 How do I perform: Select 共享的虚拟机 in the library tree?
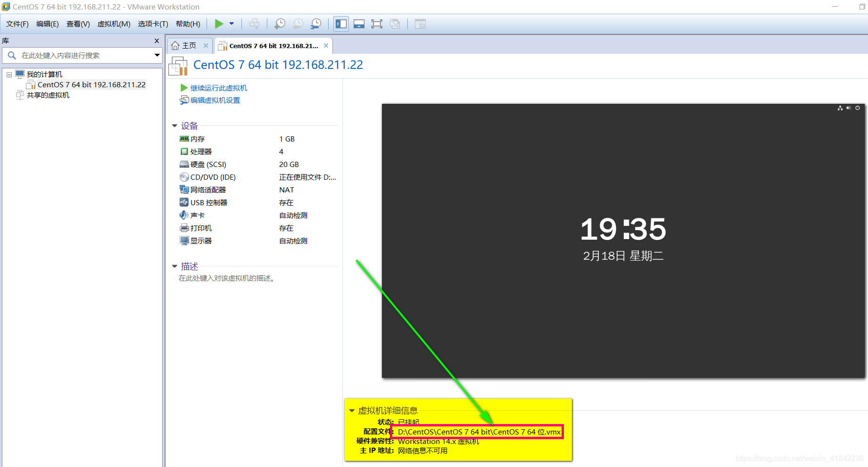(x=48, y=95)
